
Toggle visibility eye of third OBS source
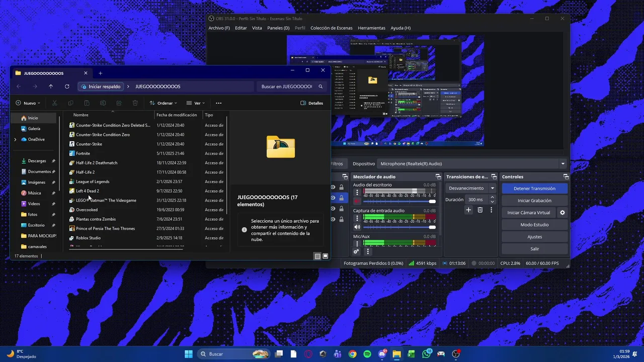(333, 209)
